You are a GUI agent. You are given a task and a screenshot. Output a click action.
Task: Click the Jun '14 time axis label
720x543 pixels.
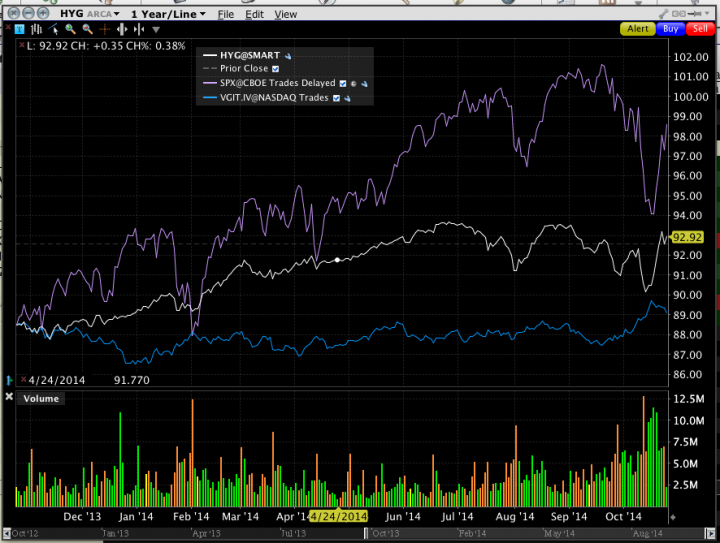tap(402, 516)
